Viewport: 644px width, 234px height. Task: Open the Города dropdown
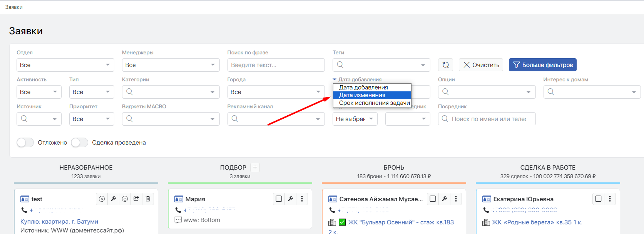coord(276,92)
